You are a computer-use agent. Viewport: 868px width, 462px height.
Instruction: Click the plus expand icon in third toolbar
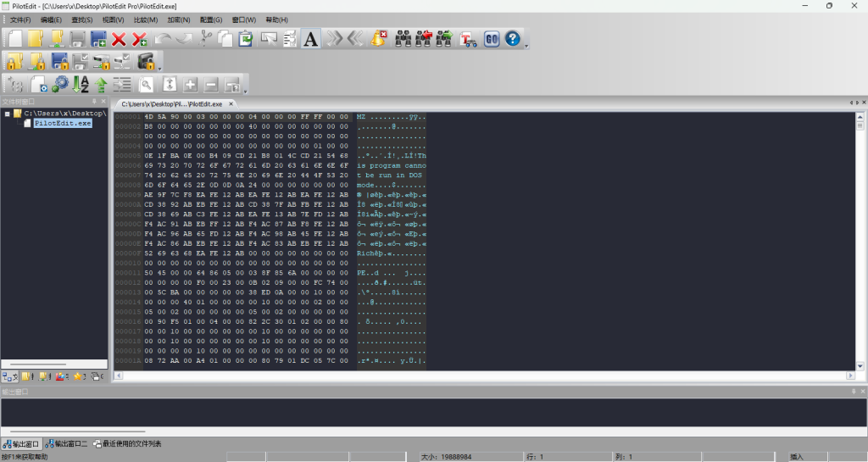tap(191, 85)
